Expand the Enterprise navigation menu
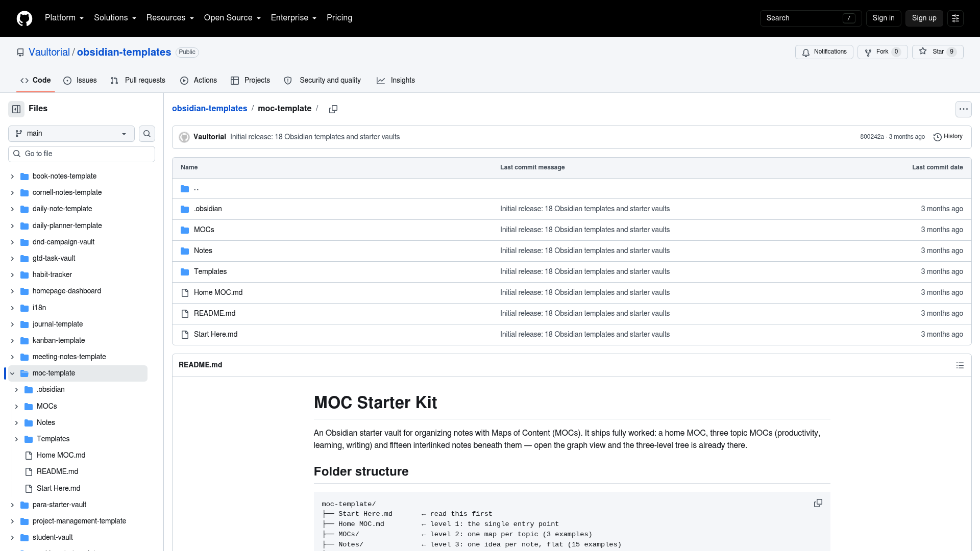This screenshot has height=551, width=980. (293, 18)
